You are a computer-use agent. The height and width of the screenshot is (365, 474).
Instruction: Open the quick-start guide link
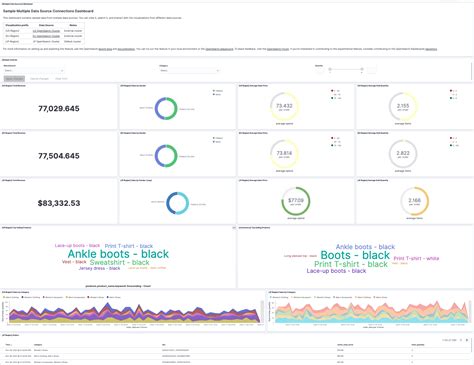point(105,49)
